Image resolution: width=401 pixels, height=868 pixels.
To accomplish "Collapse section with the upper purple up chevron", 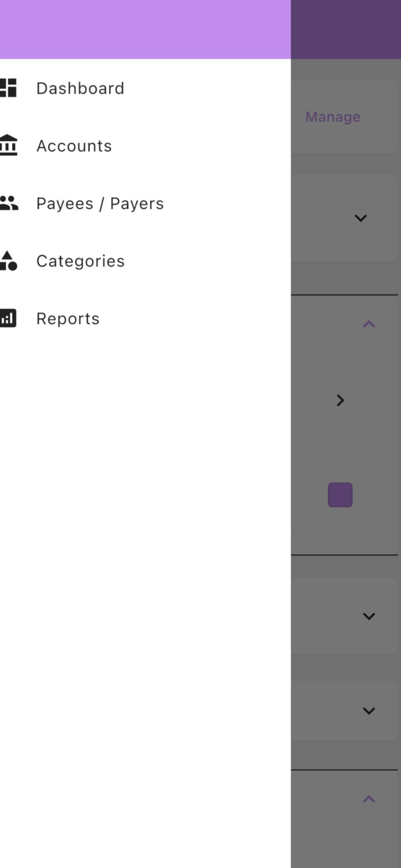I will tap(369, 324).
